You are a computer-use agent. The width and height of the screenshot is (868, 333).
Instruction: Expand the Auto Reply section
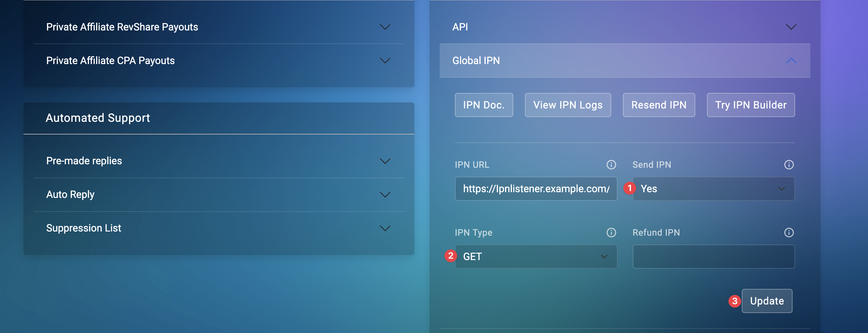(219, 194)
